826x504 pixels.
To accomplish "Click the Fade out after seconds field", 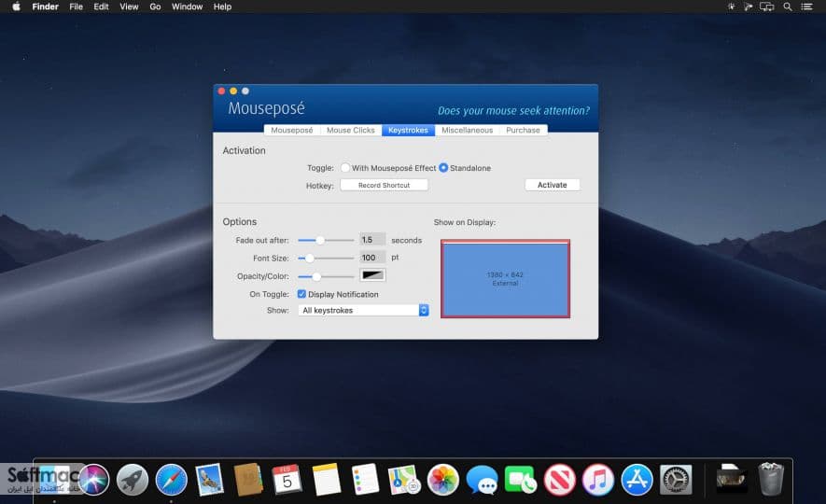I will click(x=372, y=240).
